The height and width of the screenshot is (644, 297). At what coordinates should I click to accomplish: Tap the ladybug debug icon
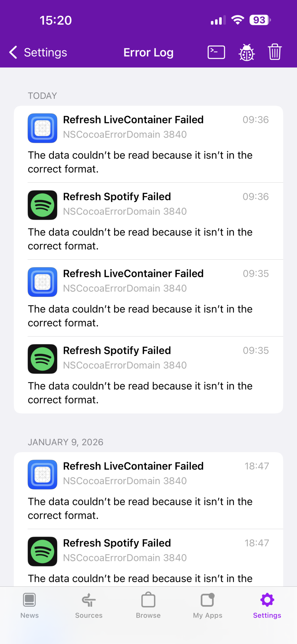coord(246,52)
